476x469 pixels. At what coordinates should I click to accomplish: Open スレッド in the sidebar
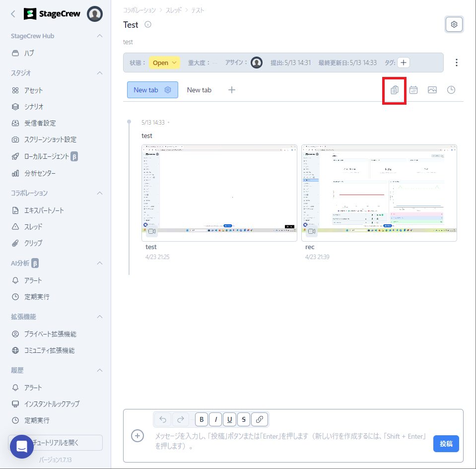(33, 227)
